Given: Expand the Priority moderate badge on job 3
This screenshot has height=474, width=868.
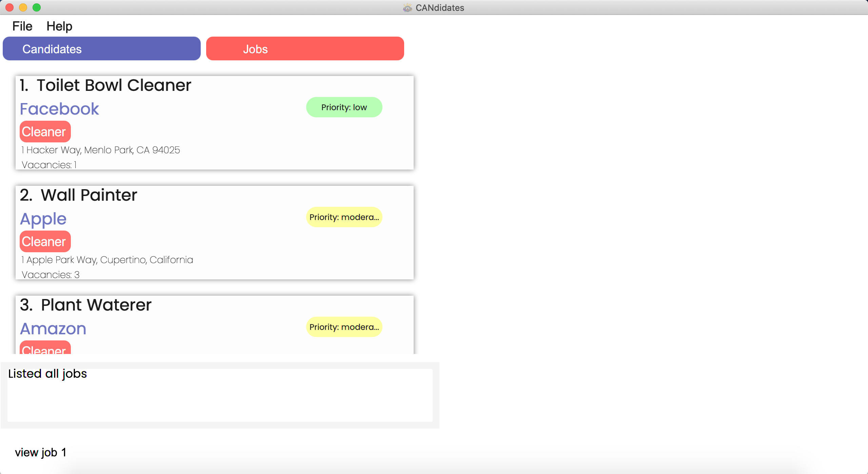Looking at the screenshot, I should pos(343,327).
